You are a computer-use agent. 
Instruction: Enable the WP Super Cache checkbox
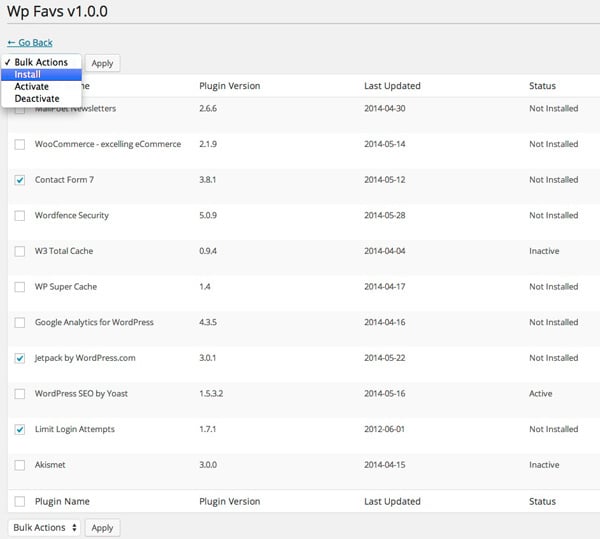click(20, 287)
